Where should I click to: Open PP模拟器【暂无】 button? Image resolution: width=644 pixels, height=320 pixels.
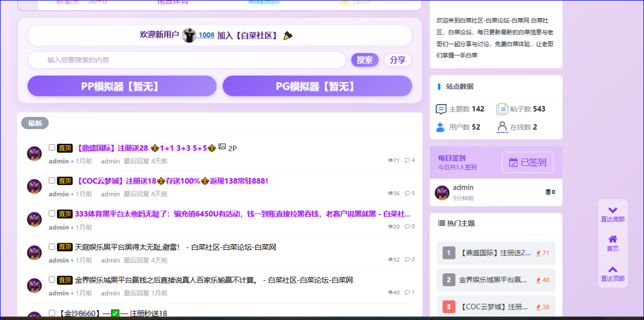coord(122,86)
